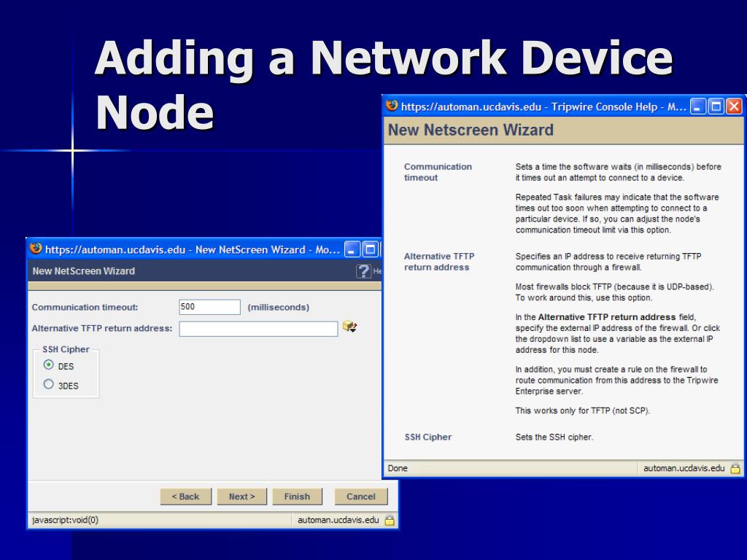Select 3DES SSH cipher option
The width and height of the screenshot is (747, 560).
[x=49, y=384]
